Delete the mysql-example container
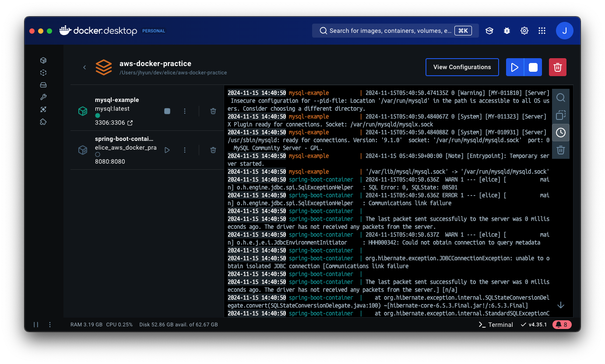605x364 pixels. click(213, 112)
